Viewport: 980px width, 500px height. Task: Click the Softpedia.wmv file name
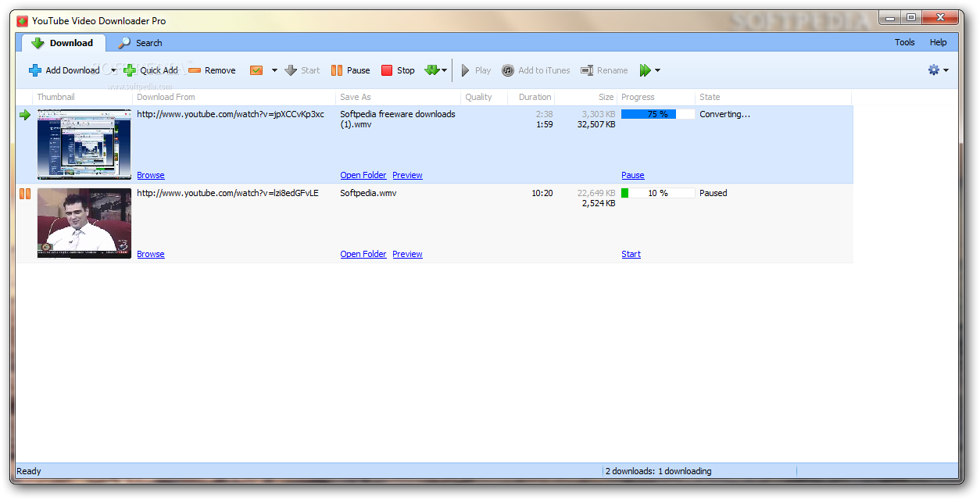pos(368,193)
